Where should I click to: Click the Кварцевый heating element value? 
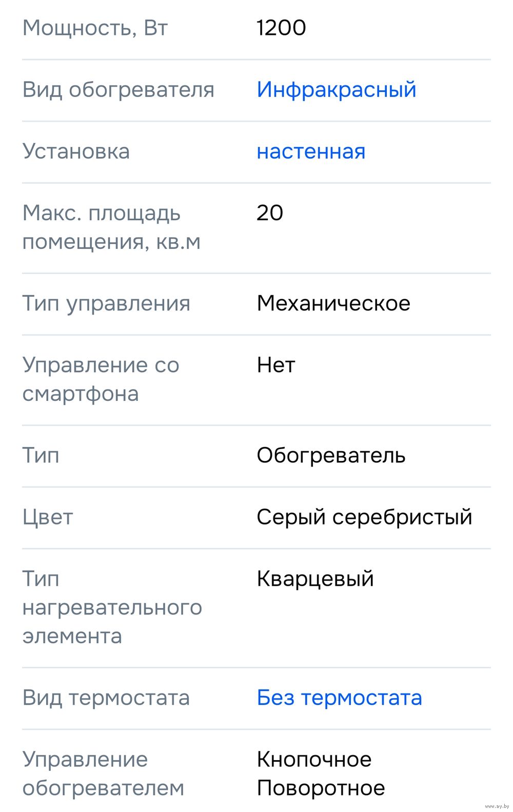315,578
